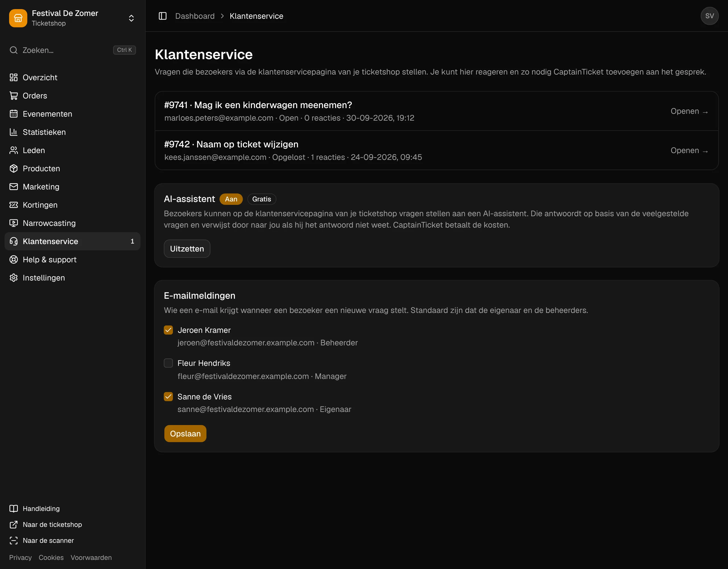
Task: Select the Orders menu label
Action: point(35,96)
